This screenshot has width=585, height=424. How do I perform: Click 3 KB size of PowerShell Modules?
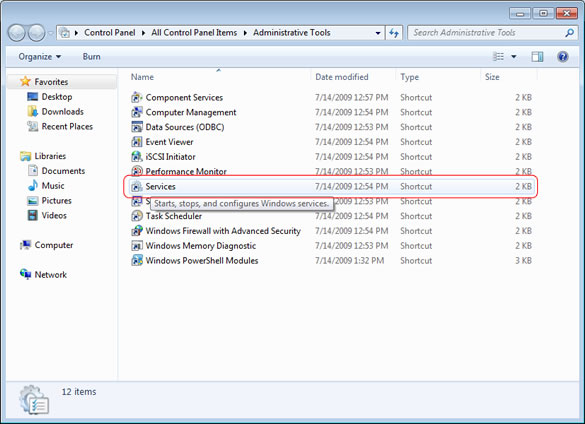523,261
